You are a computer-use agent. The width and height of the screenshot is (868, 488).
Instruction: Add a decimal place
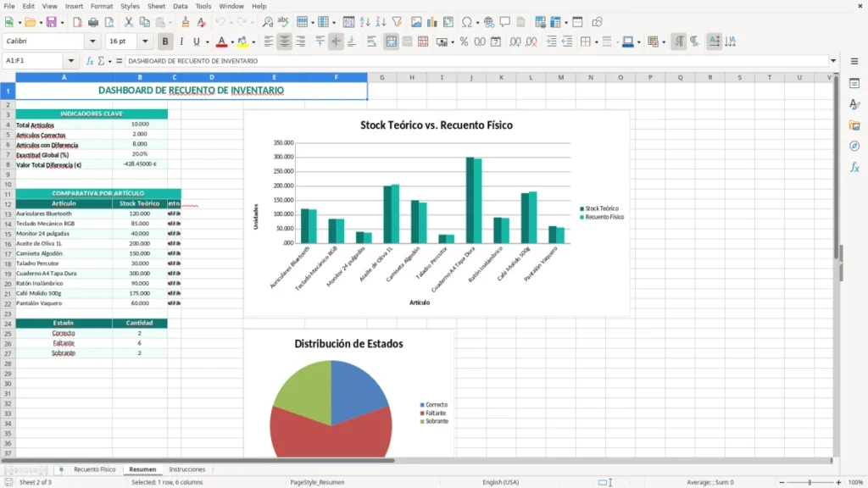tap(515, 42)
